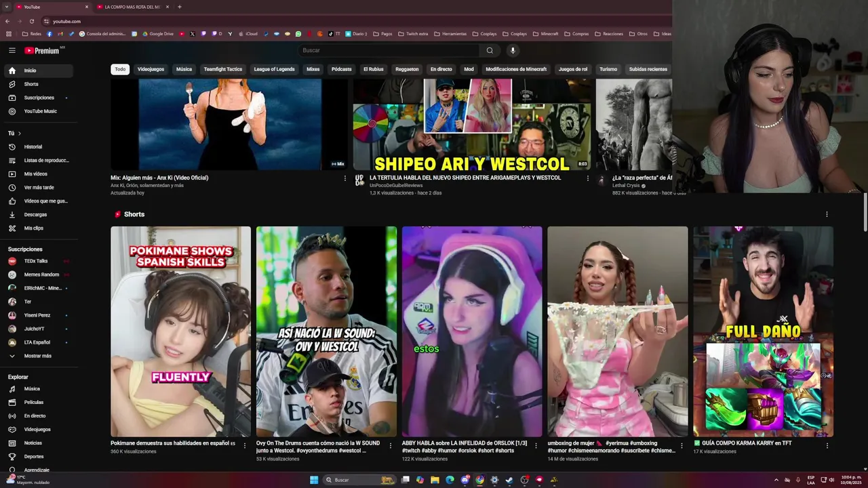Viewport: 868px width, 488px height.
Task: Select the Teamfight Tactics chip
Action: (x=223, y=69)
